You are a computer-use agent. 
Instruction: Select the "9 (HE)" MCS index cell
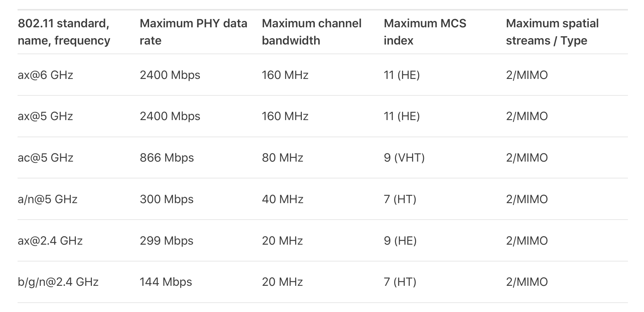click(x=400, y=241)
